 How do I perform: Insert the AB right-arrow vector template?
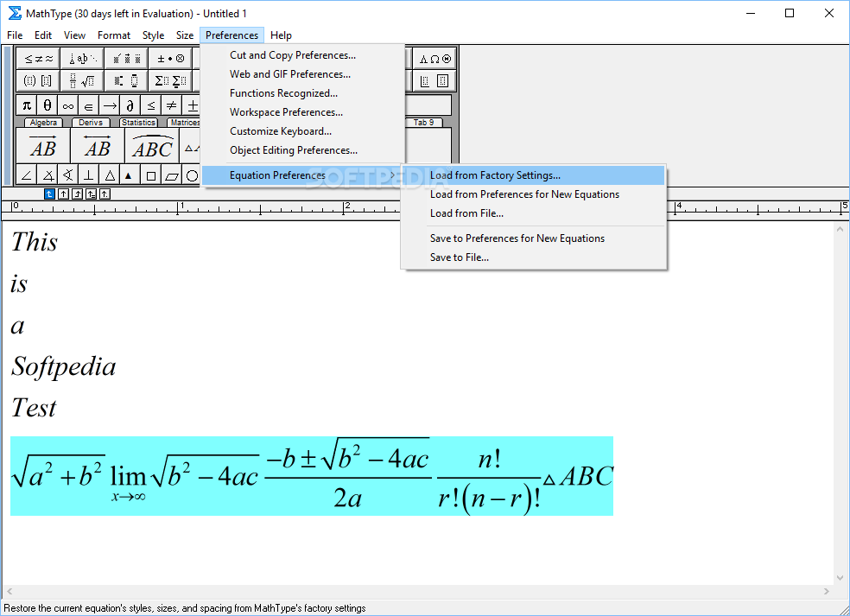pos(43,145)
